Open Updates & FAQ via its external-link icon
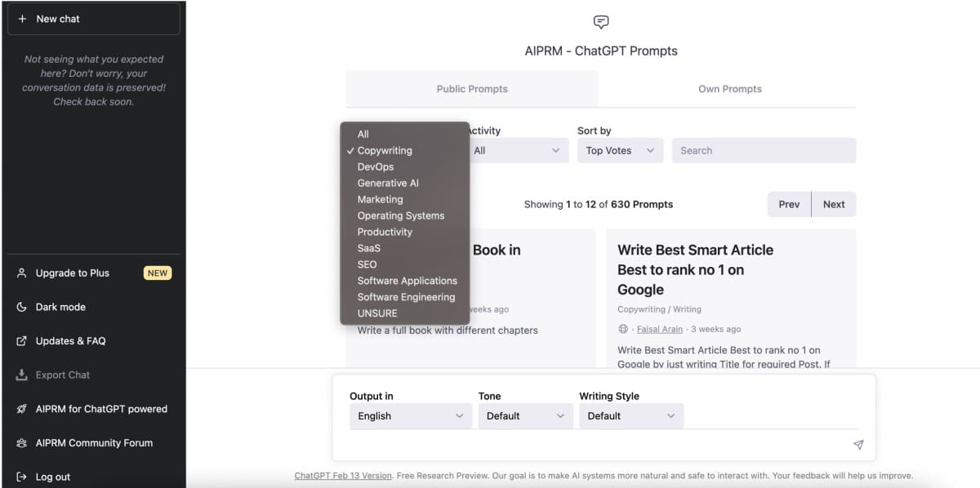980x488 pixels. click(x=22, y=341)
